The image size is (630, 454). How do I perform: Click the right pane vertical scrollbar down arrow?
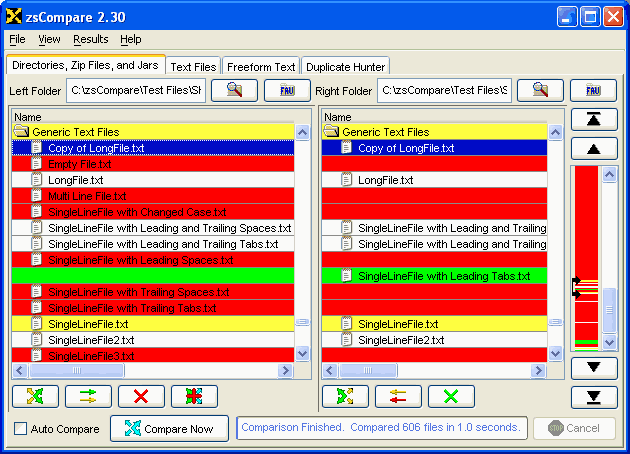click(556, 354)
